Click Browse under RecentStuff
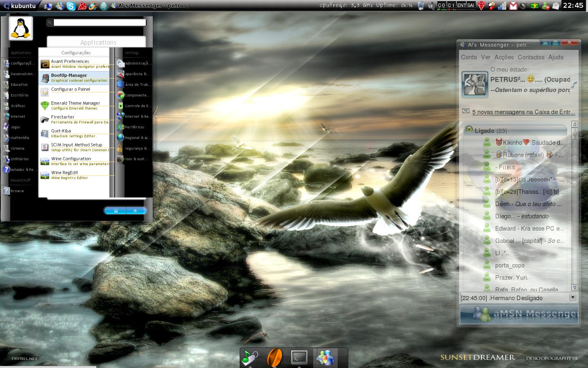This screenshot has width=588, height=368. (19, 191)
